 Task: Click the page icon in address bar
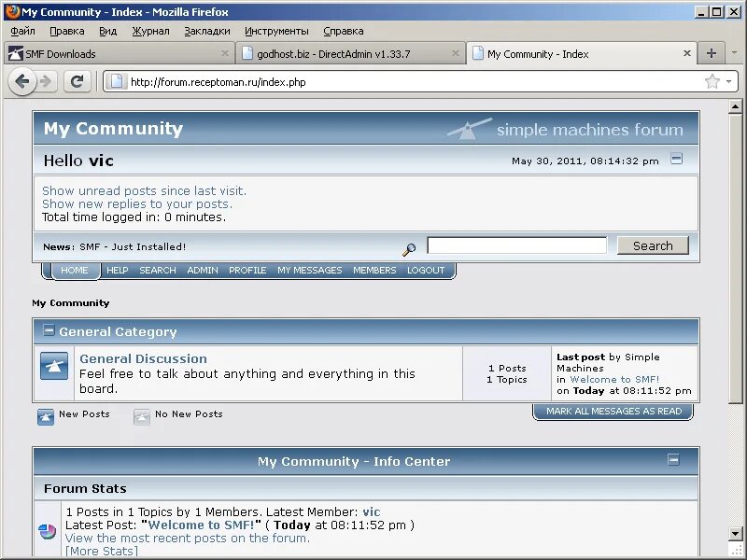tap(117, 82)
